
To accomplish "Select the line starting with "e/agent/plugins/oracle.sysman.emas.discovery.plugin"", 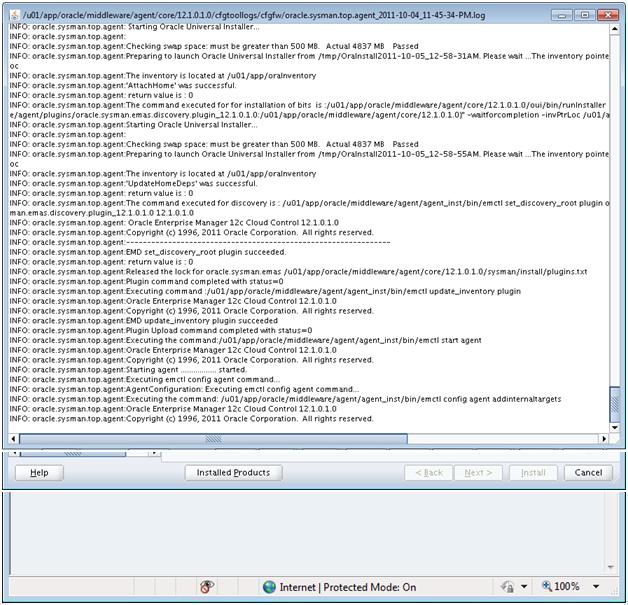I will [x=309, y=115].
